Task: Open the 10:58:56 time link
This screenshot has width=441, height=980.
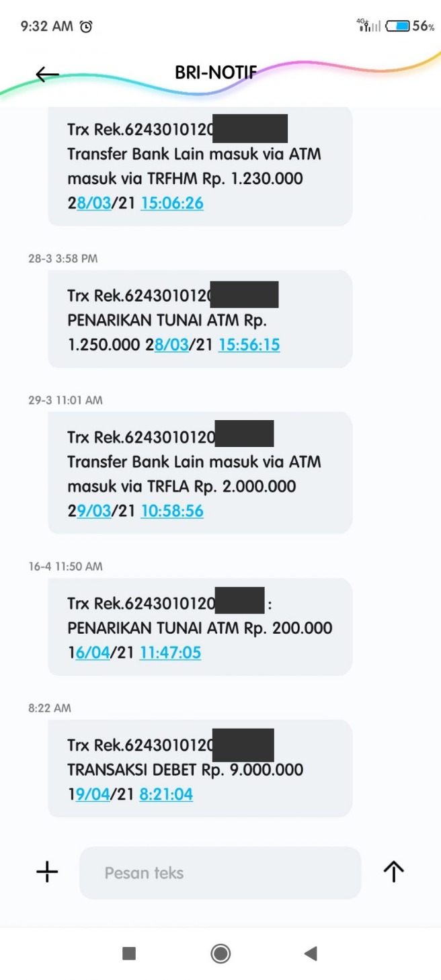Action: 172,511
